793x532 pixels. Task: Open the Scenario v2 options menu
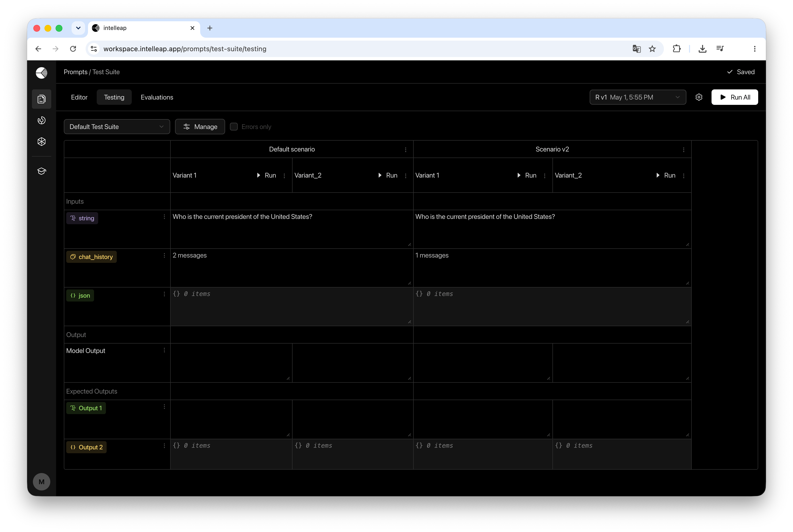point(683,150)
